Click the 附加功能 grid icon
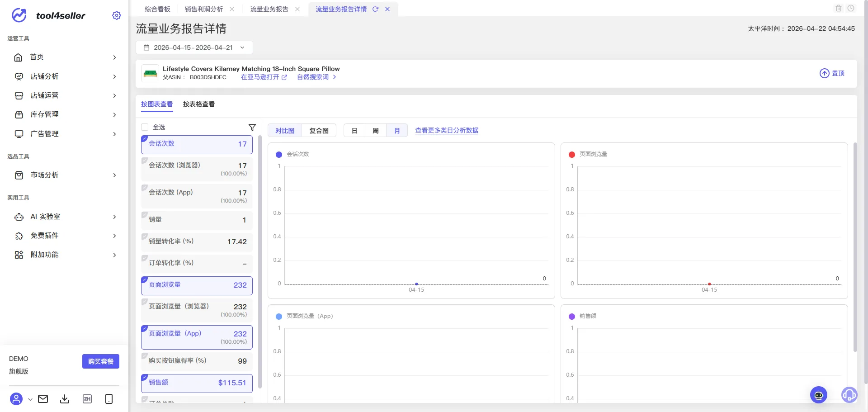The image size is (868, 412). [x=19, y=255]
